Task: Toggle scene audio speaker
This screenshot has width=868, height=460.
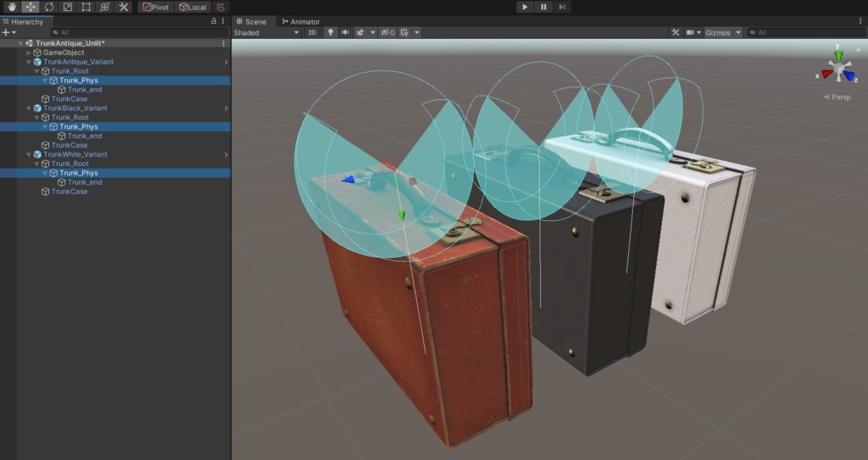Action: coord(346,33)
